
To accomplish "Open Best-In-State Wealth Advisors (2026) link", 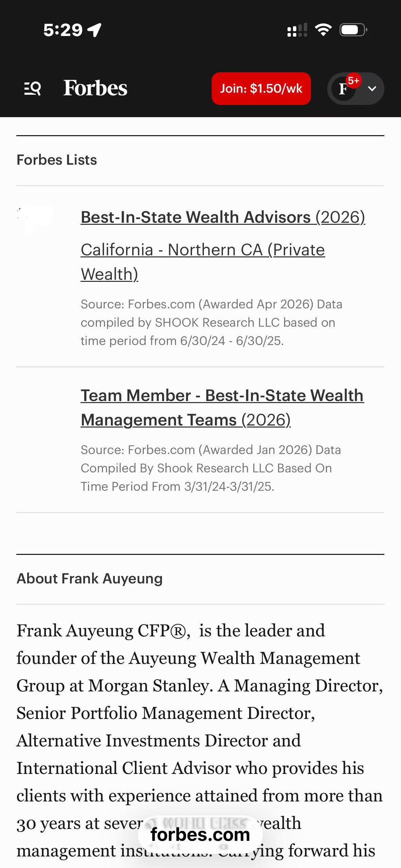I will click(223, 217).
